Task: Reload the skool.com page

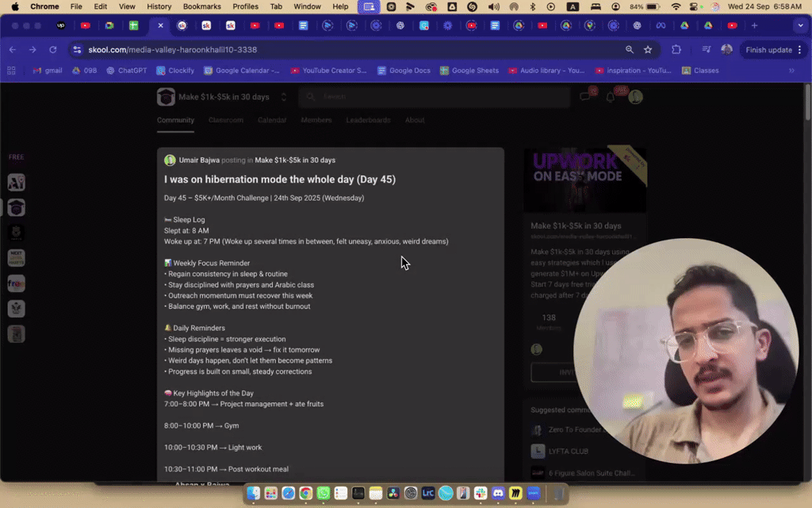Action: tap(53, 50)
